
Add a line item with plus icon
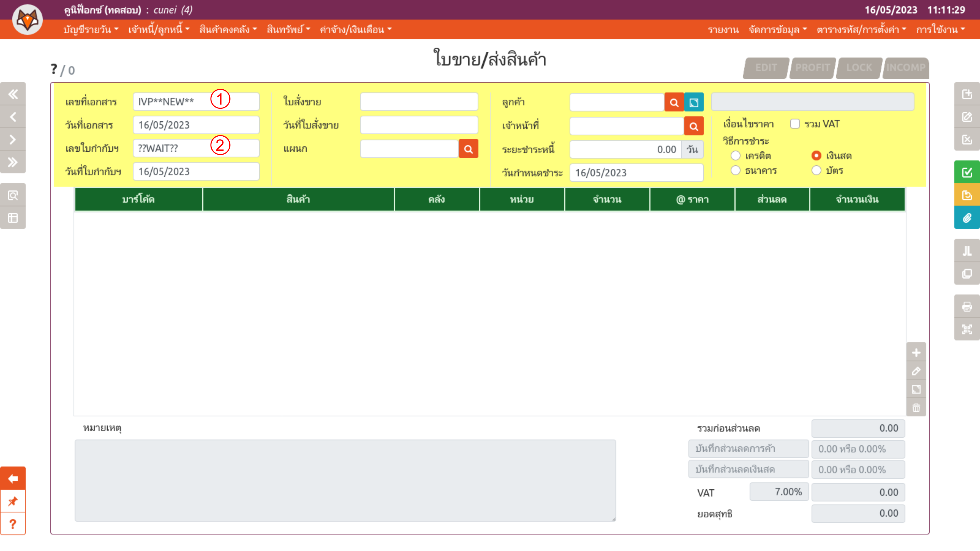tap(916, 353)
